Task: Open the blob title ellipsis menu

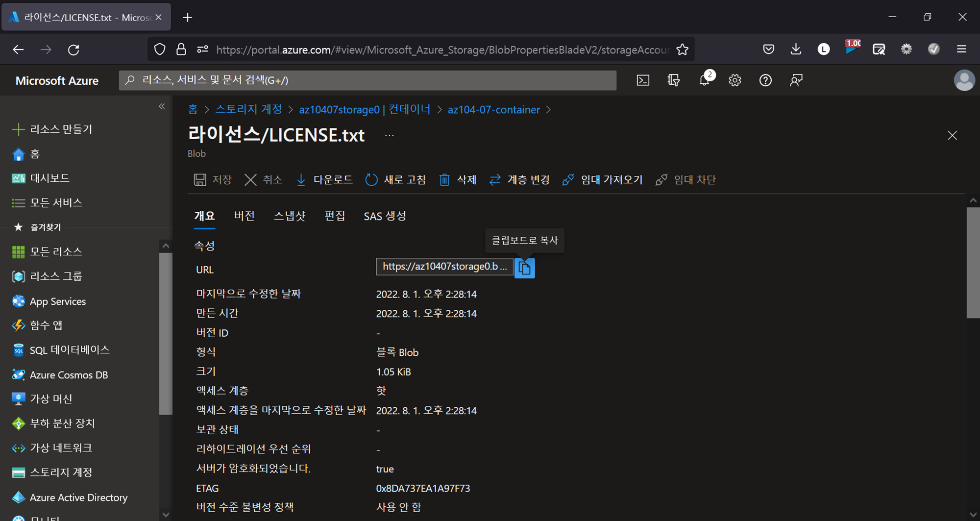Action: pos(389,135)
